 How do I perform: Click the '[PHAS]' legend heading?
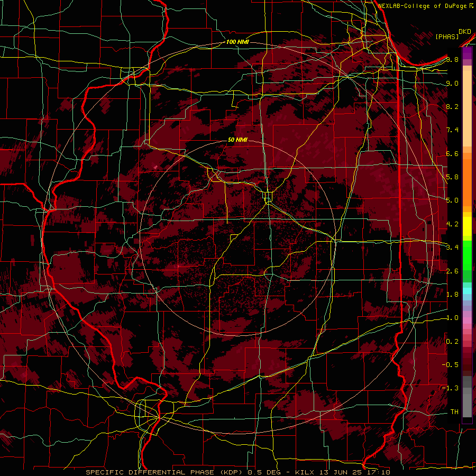tap(447, 37)
